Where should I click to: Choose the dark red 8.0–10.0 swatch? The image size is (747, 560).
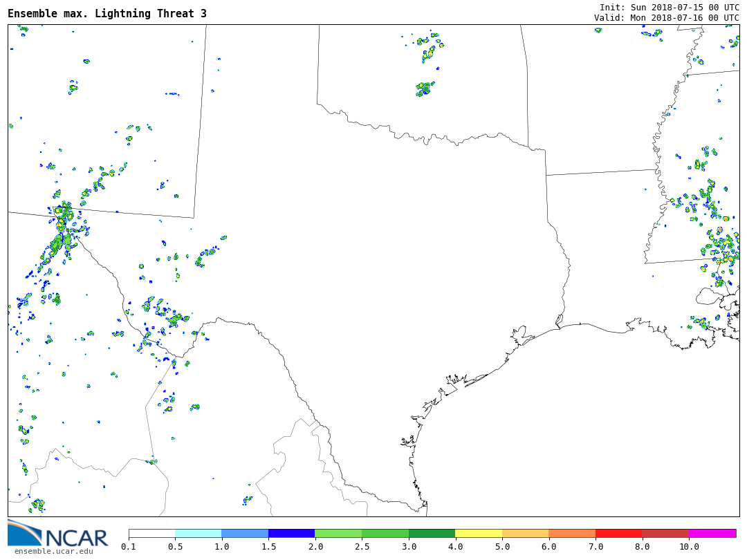point(665,534)
